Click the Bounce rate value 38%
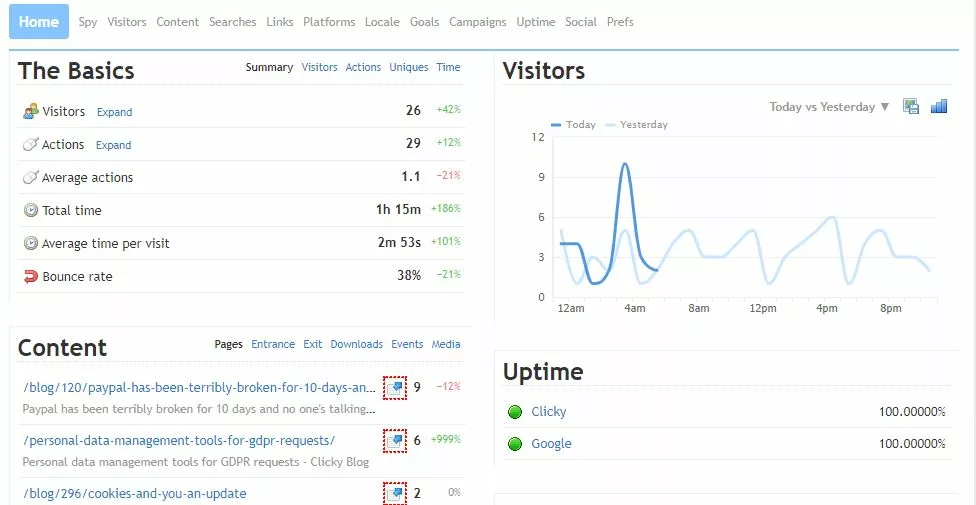The image size is (976, 505). pos(409,276)
